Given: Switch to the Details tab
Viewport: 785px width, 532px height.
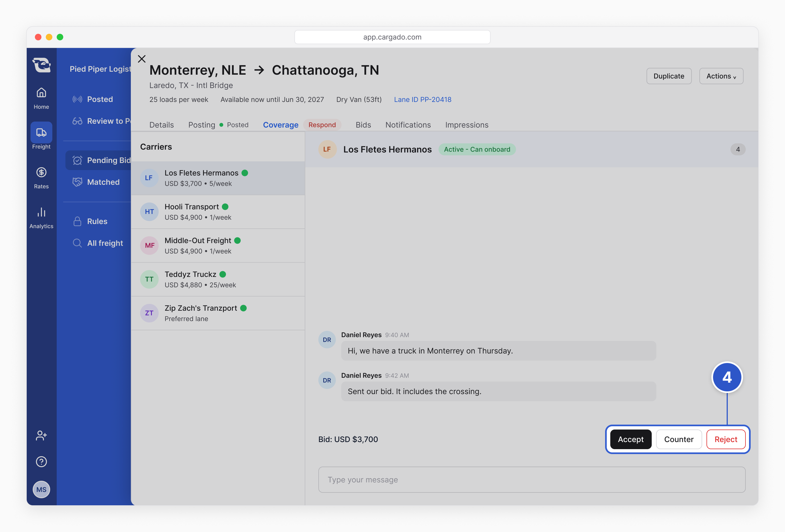Looking at the screenshot, I should tap(161, 125).
